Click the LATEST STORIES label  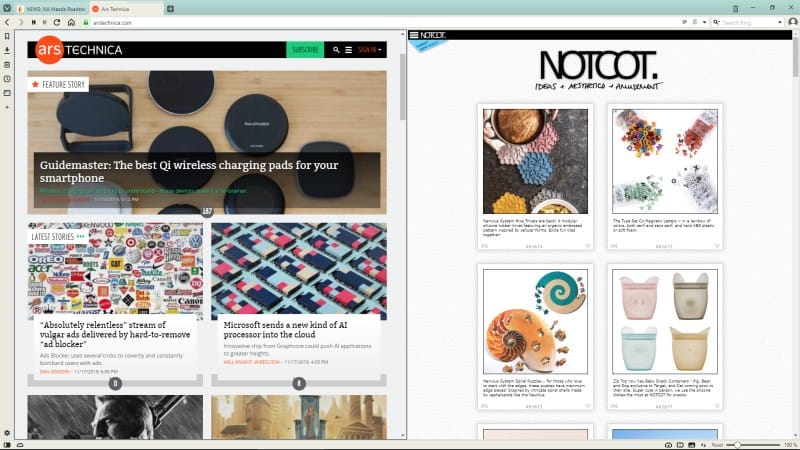(x=58, y=237)
